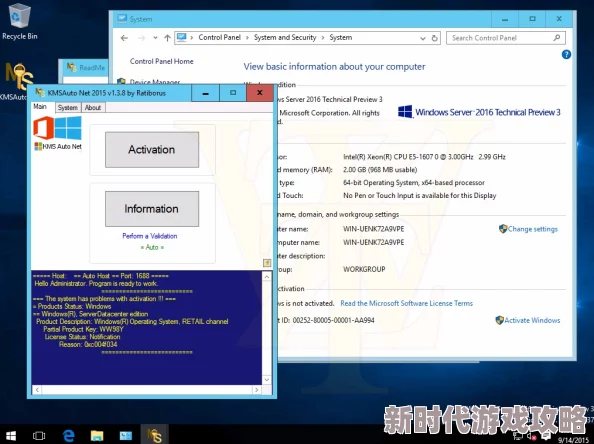Expand the arrow after Control Panel breadcrumb
Image resolution: width=594 pixels, height=444 pixels.
[x=247, y=38]
